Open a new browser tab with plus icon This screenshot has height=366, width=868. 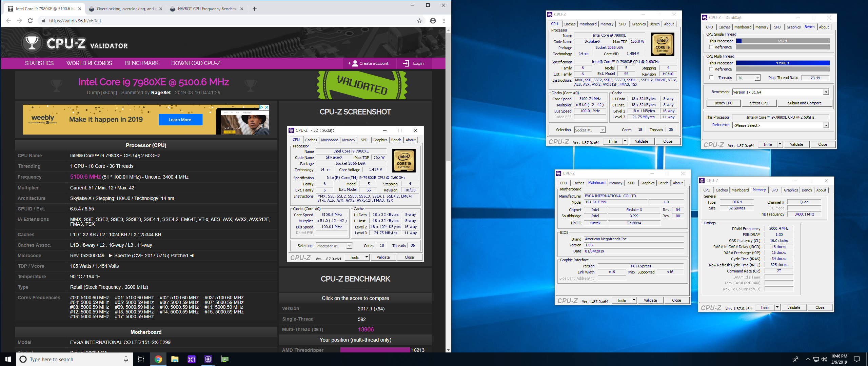click(x=255, y=9)
